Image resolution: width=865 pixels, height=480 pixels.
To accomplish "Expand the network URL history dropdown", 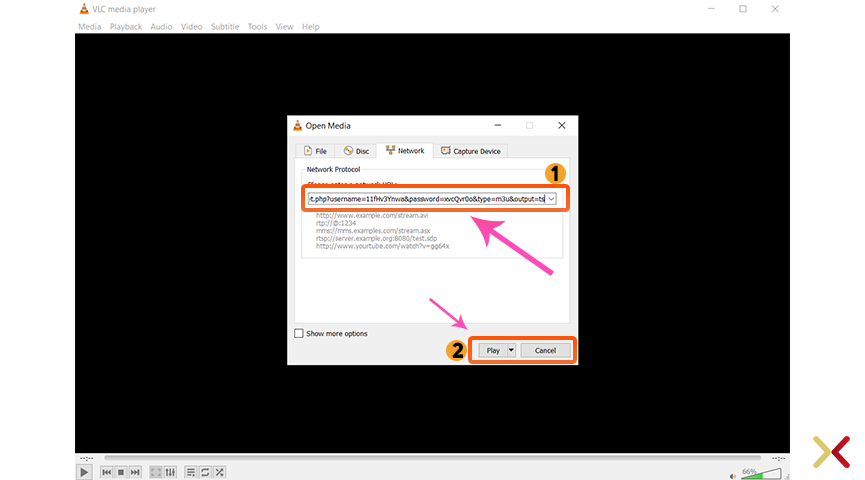I will click(551, 199).
